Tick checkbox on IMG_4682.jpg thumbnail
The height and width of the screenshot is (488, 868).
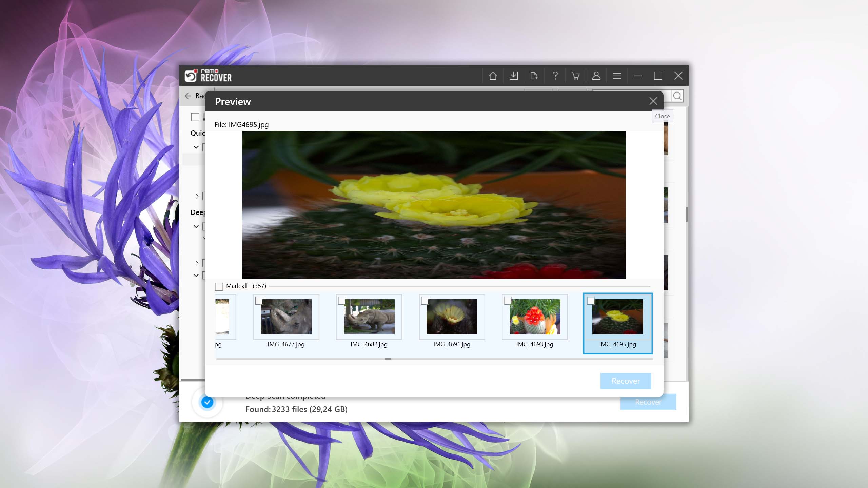click(x=342, y=301)
